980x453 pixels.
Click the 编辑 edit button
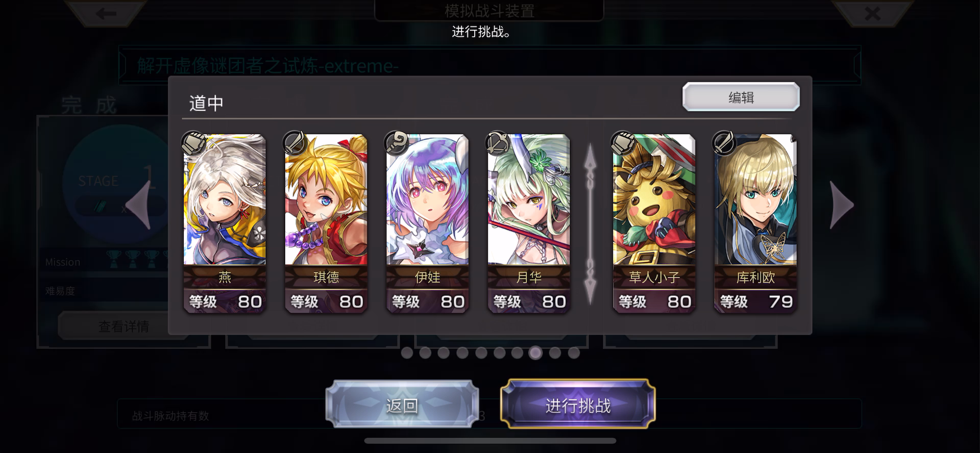click(741, 97)
